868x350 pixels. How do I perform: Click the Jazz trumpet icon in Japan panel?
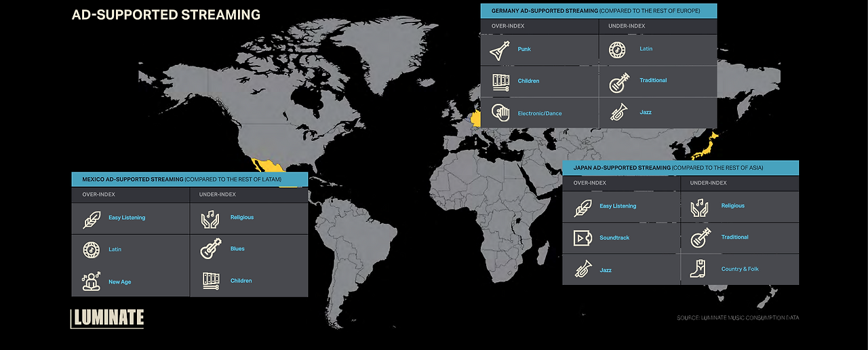[583, 270]
